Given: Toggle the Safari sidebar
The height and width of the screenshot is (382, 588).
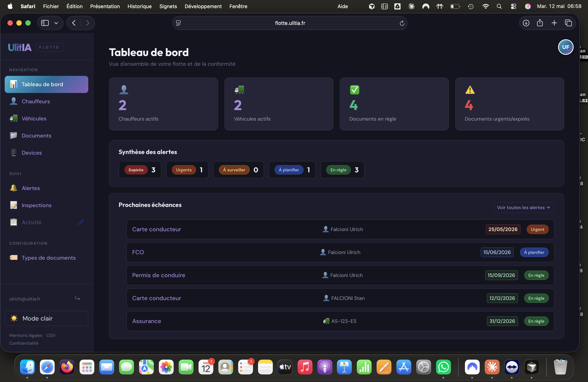Looking at the screenshot, I should click(45, 23).
